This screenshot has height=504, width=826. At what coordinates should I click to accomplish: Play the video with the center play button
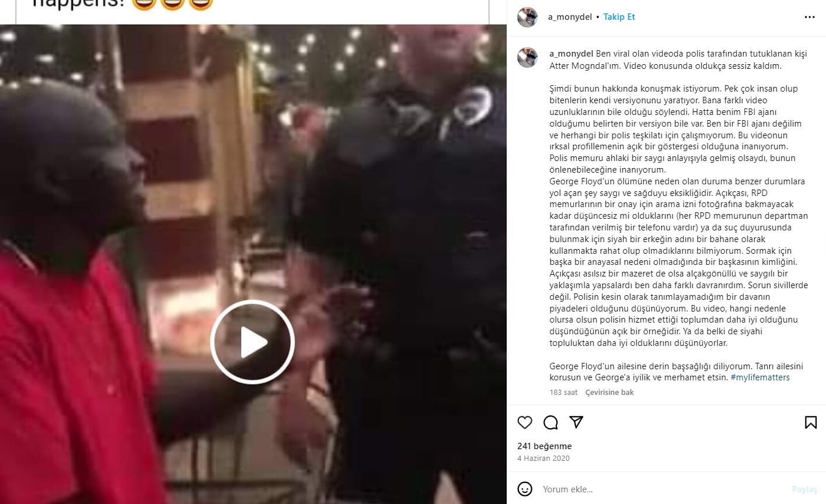[253, 342]
